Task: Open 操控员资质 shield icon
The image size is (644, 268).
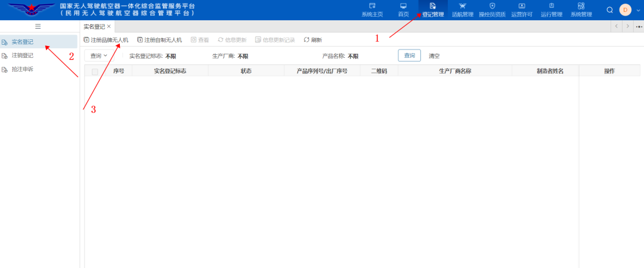Action: coord(492,6)
